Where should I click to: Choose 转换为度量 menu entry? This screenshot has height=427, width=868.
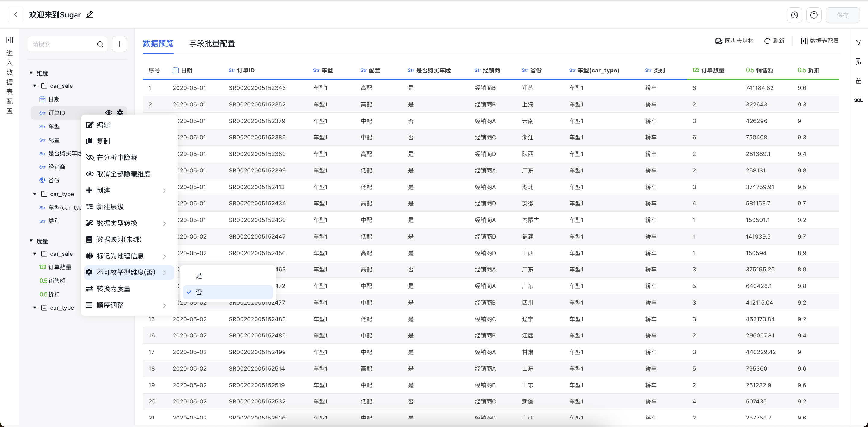(129, 289)
